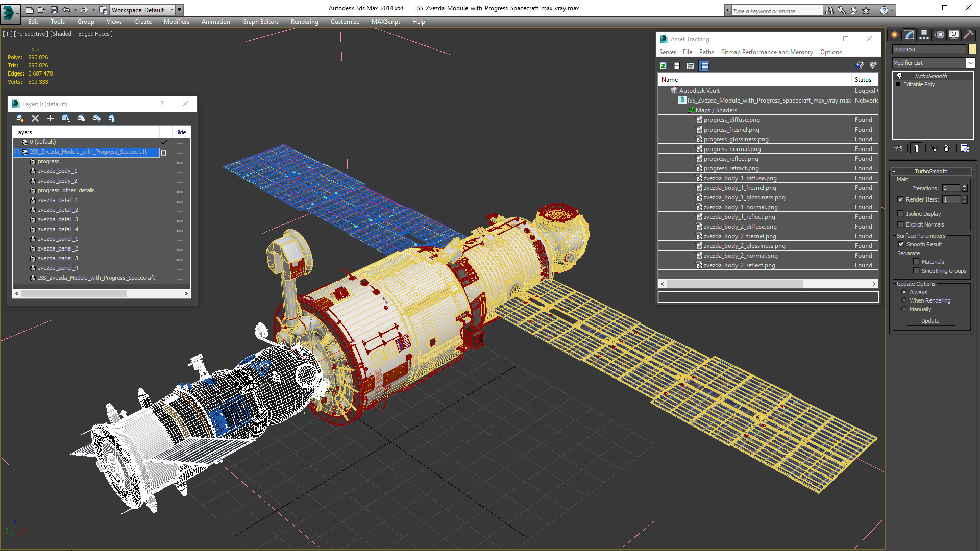Enable Isoline Display checkbox
Screen dimensions: 980x551
coord(900,214)
